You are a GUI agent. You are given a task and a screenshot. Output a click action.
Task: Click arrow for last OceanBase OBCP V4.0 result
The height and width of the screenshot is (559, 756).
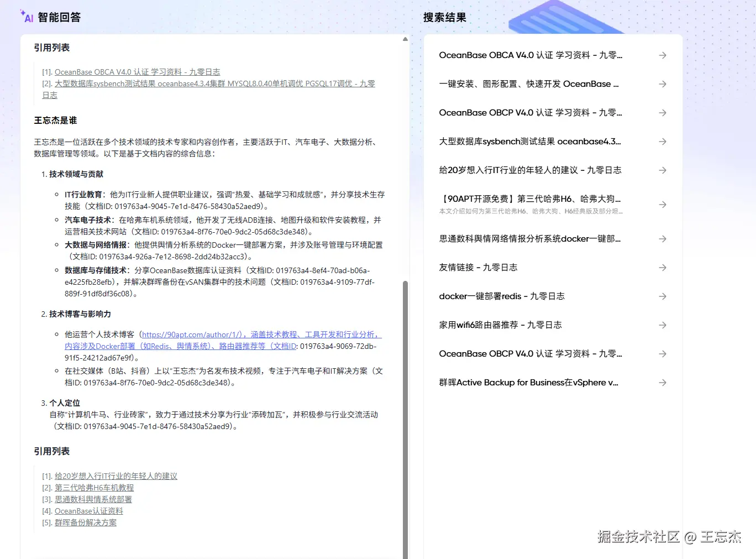point(663,354)
